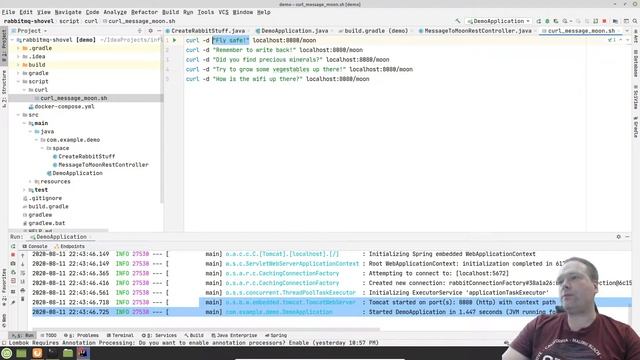Toggle the Project tool window side button
This screenshot has height=360, width=640.
click(x=4, y=45)
